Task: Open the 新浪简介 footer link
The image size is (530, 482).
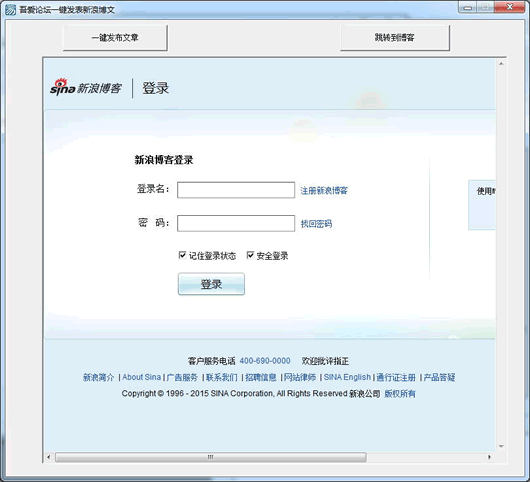Action: tap(99, 377)
